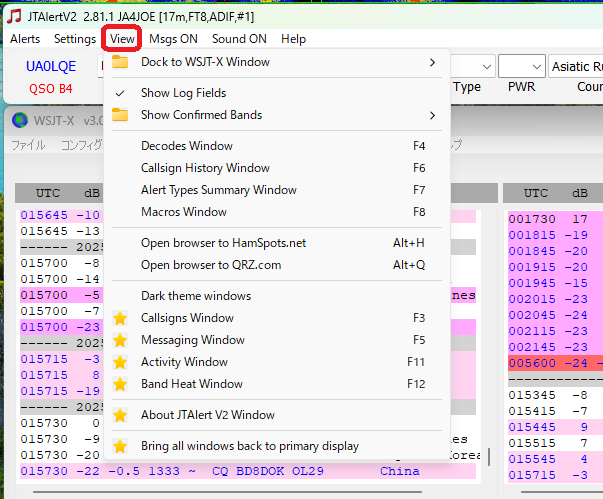
Task: Open the コンフィグ menu in WSJT-X
Action: pos(82,145)
